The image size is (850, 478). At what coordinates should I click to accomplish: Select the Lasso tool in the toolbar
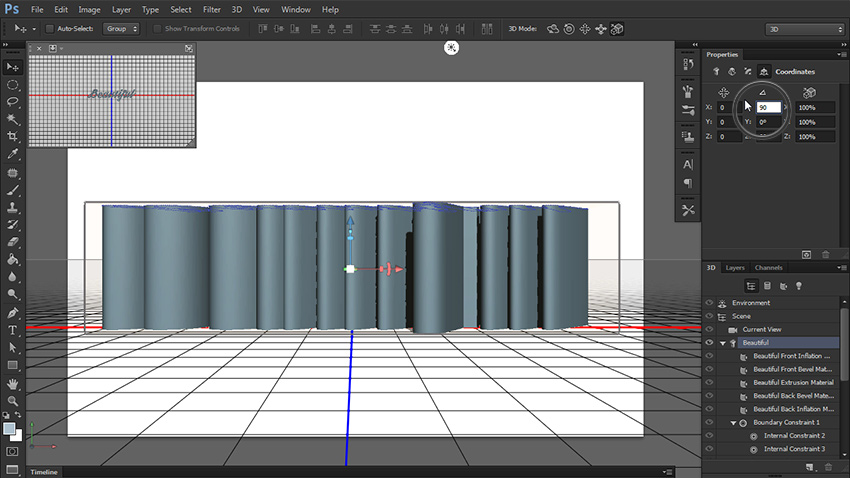coord(13,101)
